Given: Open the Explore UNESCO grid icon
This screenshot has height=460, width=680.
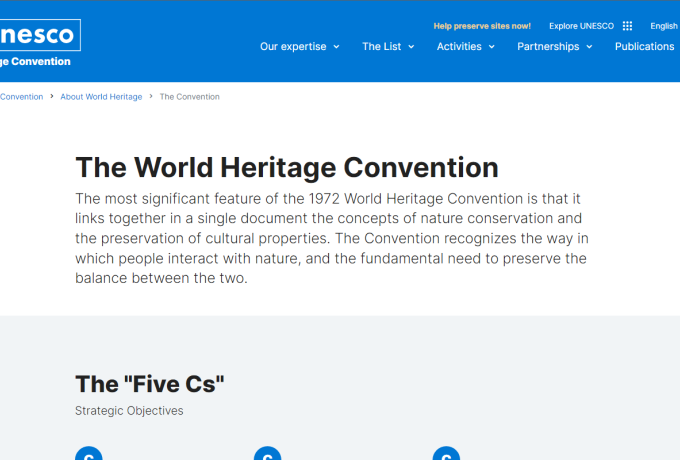Looking at the screenshot, I should click(x=627, y=26).
